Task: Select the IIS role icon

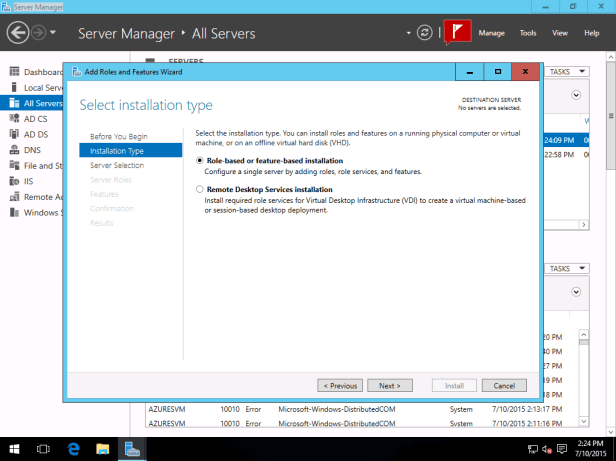Action: (x=14, y=181)
